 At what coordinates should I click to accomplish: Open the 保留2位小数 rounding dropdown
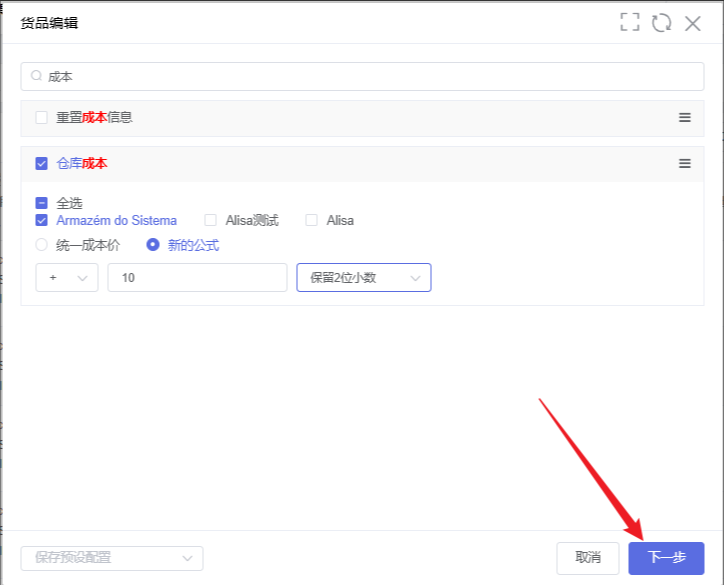pos(364,277)
